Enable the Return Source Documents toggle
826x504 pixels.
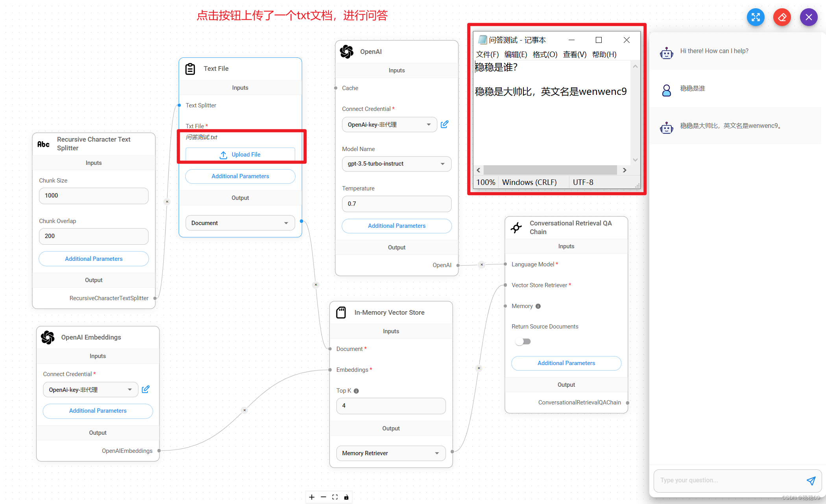pyautogui.click(x=523, y=341)
